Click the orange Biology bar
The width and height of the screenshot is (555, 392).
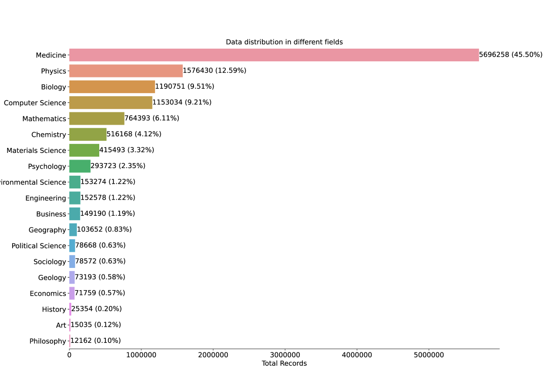(112, 87)
